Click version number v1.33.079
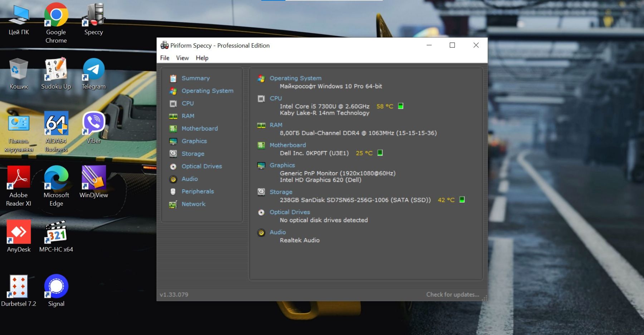This screenshot has width=644, height=335. pos(174,295)
